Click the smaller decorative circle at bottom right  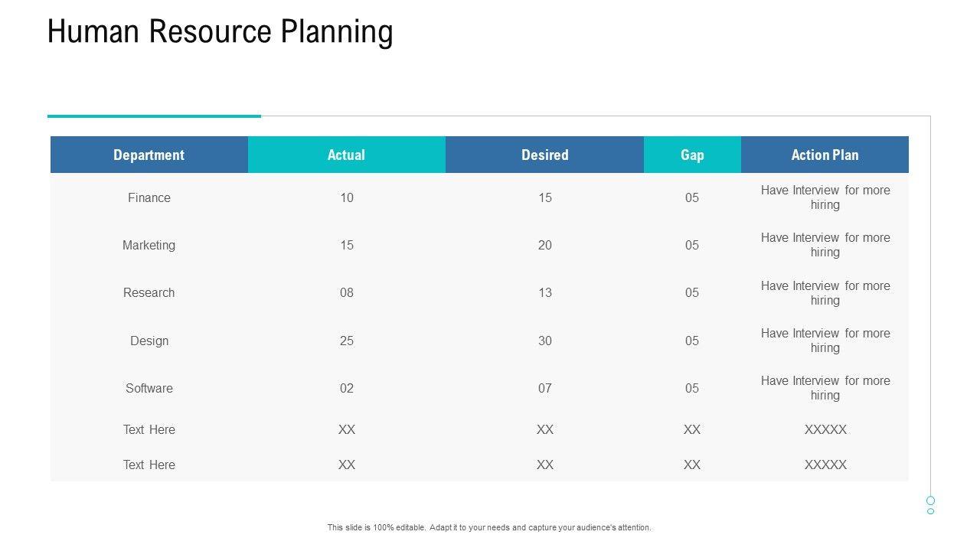click(x=930, y=511)
